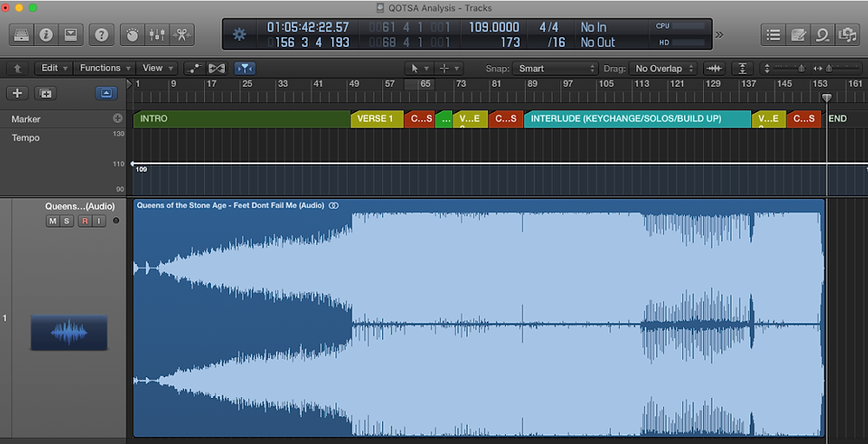
Task: Select the VERSE 1 marker
Action: tap(377, 119)
